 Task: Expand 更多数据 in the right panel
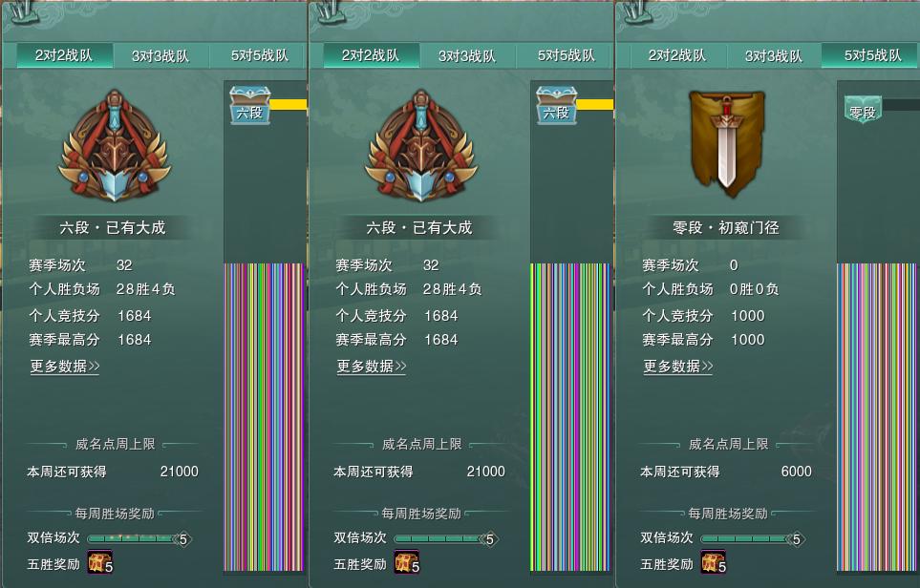tap(678, 367)
